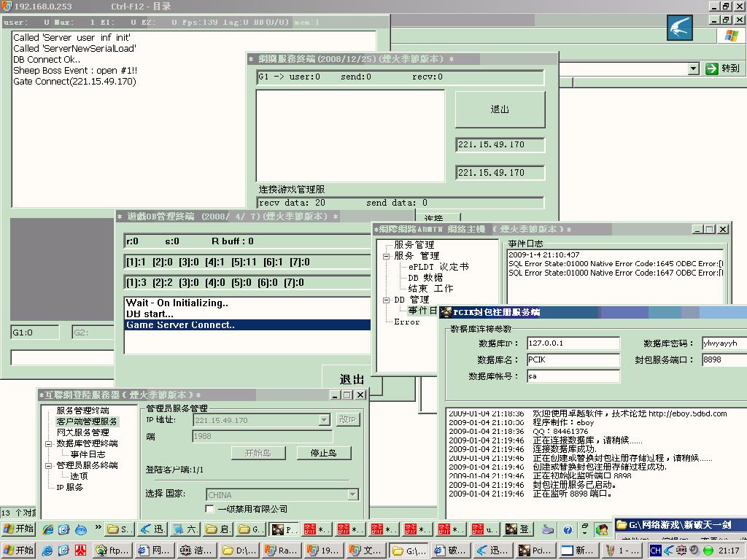Switch to the ftp... taskbar window
This screenshot has width=747, height=560.
click(112, 551)
